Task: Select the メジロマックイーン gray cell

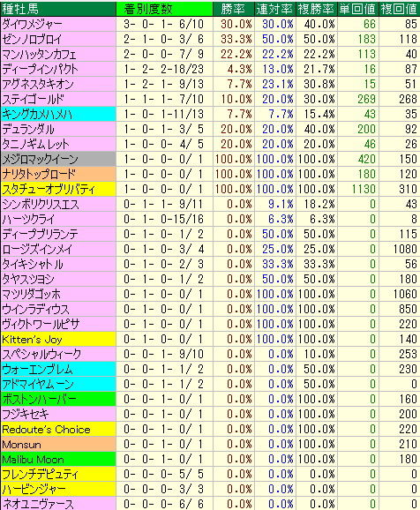Action: click(x=58, y=159)
